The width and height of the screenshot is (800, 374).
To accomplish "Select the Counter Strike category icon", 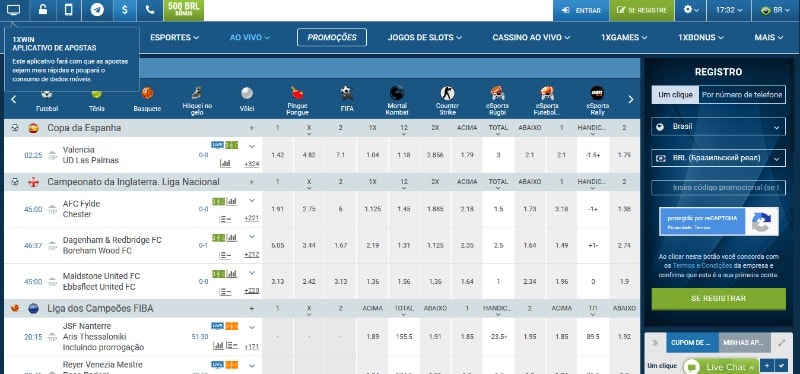I will pyautogui.click(x=447, y=100).
